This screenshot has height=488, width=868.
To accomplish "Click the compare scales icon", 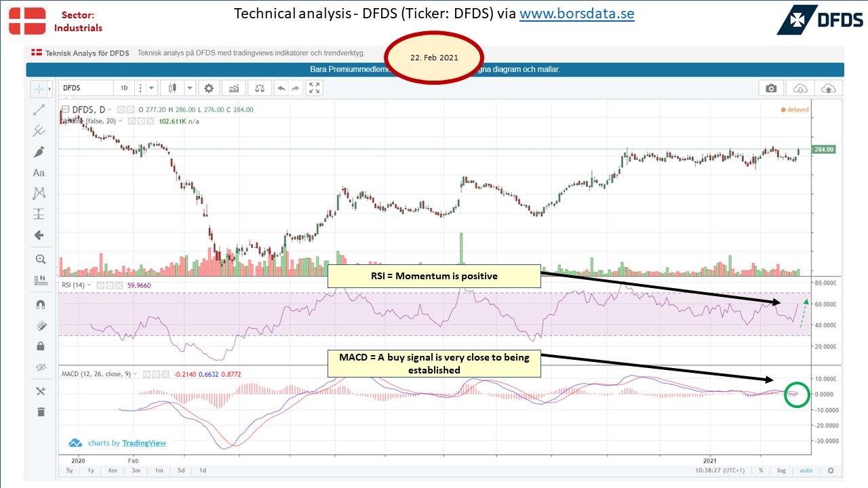I will (x=259, y=88).
